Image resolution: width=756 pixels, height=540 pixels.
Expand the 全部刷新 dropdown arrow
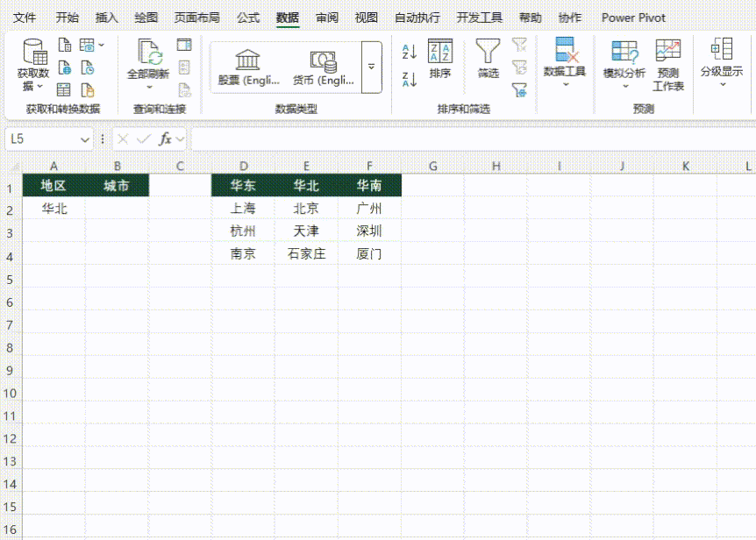click(149, 87)
